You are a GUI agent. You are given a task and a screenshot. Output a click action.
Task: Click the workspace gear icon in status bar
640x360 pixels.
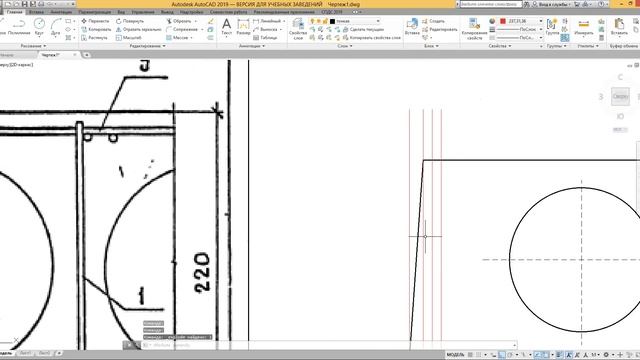[x=606, y=355]
